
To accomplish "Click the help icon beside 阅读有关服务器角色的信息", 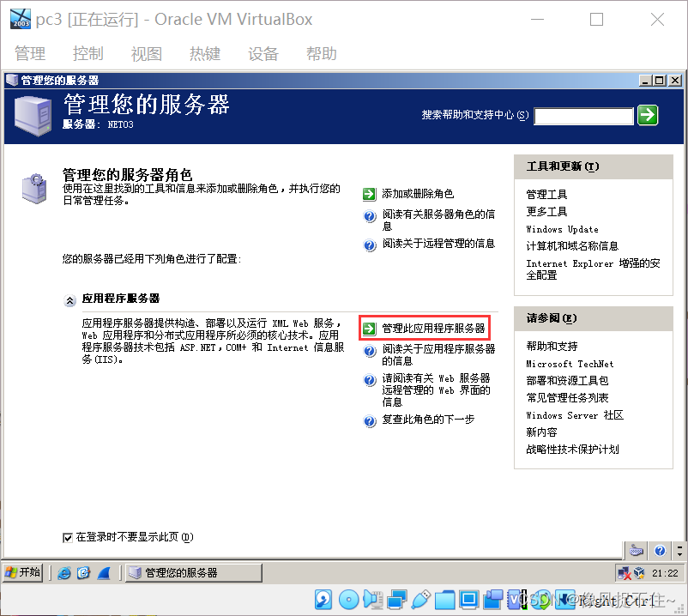I will coord(370,216).
